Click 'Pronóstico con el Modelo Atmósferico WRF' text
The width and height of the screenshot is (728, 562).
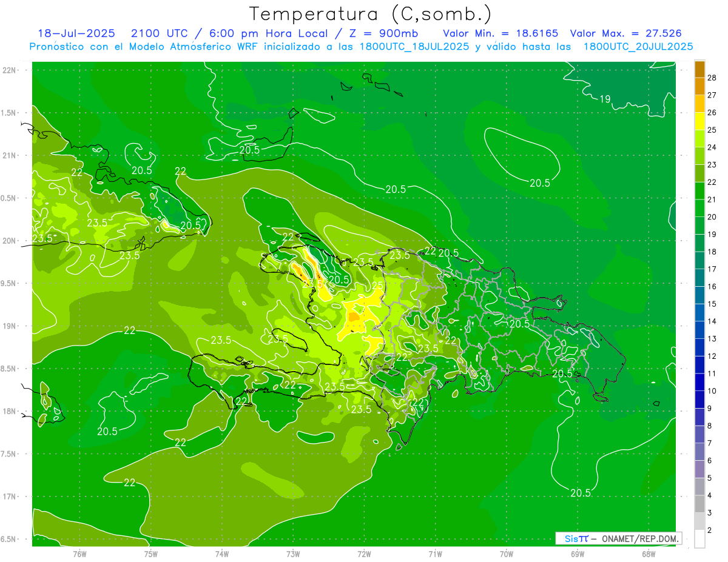tap(145, 47)
